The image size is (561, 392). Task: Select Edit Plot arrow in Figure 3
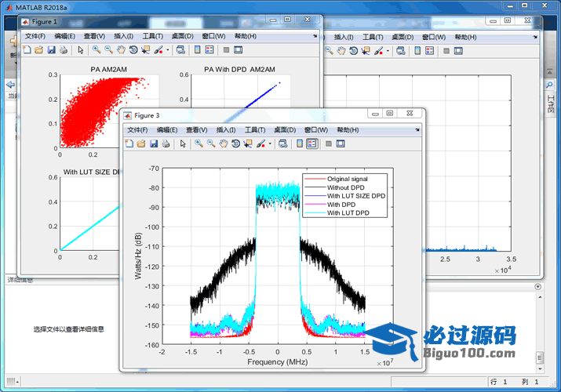[x=183, y=143]
